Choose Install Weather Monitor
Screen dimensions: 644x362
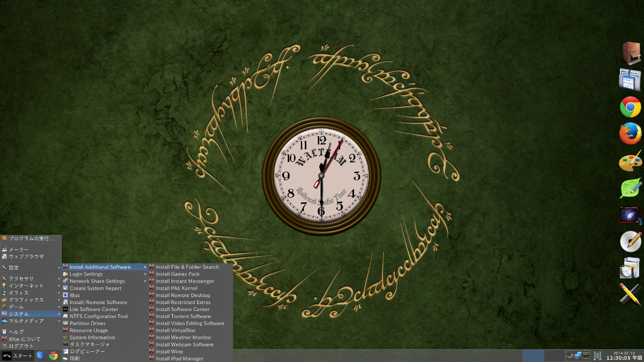[191, 337]
